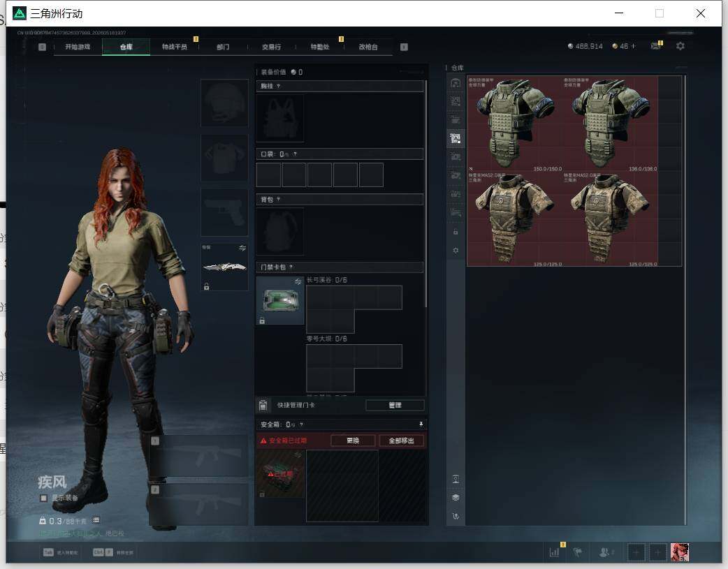
Task: Click primary weapon slot 1
Action: pyautogui.click(x=198, y=456)
